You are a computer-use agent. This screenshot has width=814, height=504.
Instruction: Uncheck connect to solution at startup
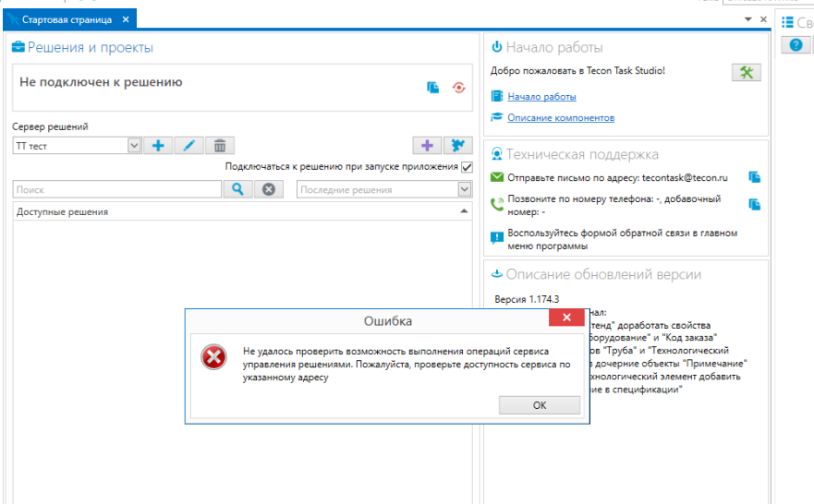pos(467,167)
